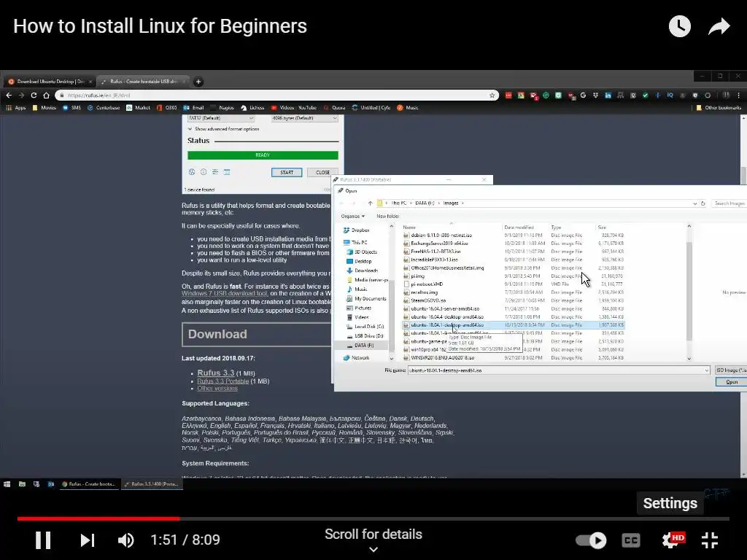The image size is (747, 560).
Task: Click the Share arrow icon
Action: [x=719, y=26]
